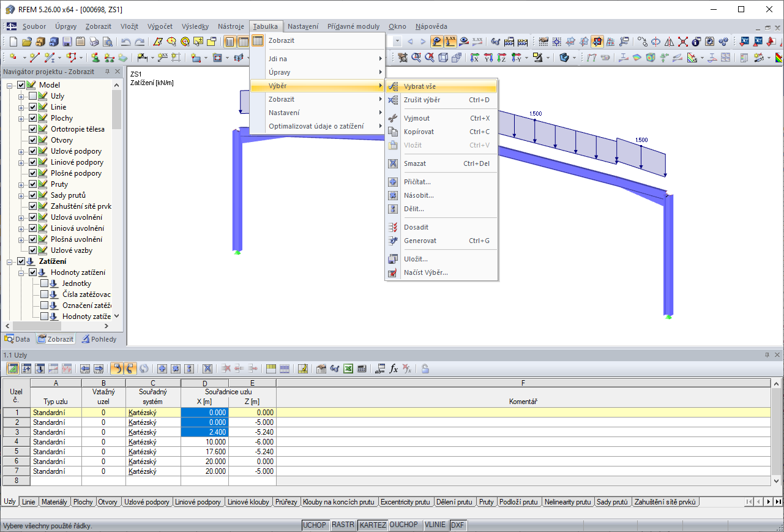Click table cell with X value 10.000
This screenshot has width=784, height=532.
coord(205,442)
